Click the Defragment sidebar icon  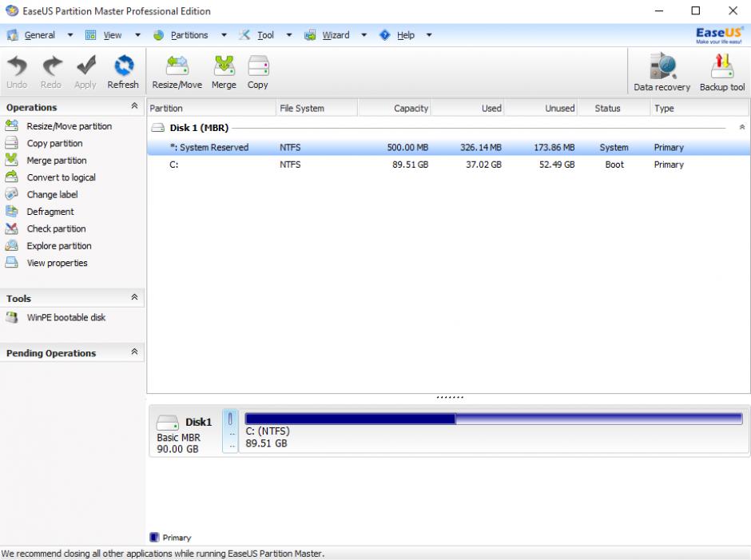(11, 211)
